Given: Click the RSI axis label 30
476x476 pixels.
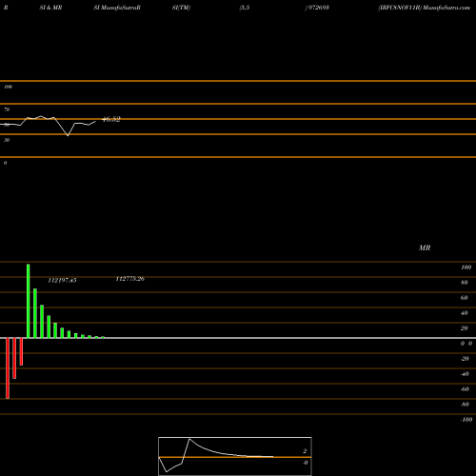Looking at the screenshot, I should [7, 140].
